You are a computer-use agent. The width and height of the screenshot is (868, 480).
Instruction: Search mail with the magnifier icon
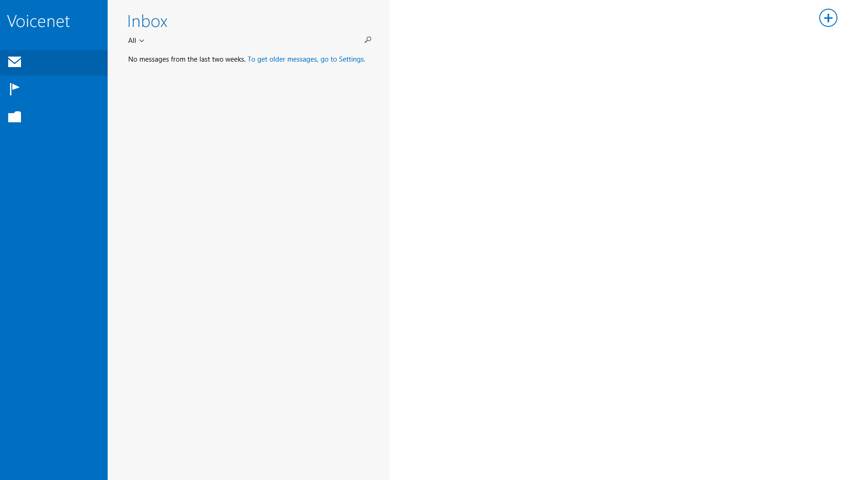pos(368,40)
